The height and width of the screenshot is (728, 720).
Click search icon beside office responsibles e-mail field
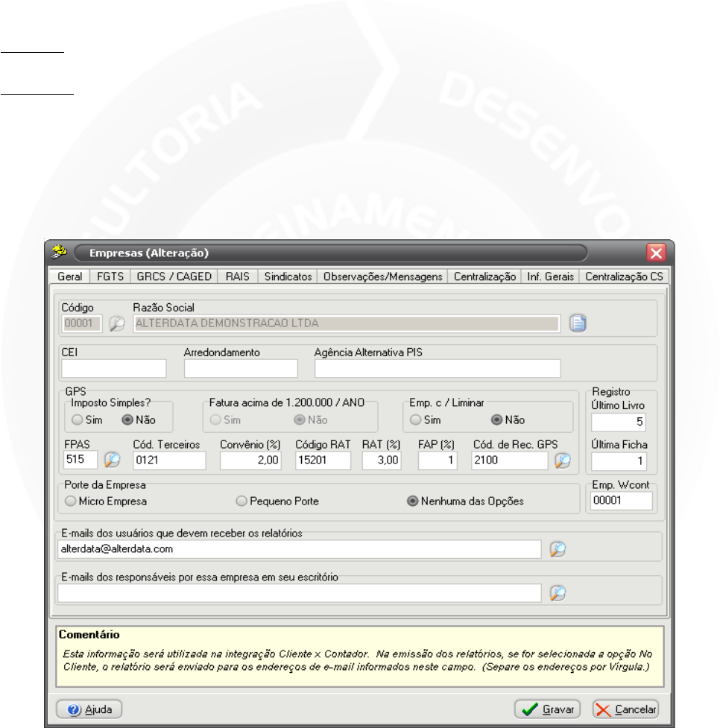pos(558,593)
